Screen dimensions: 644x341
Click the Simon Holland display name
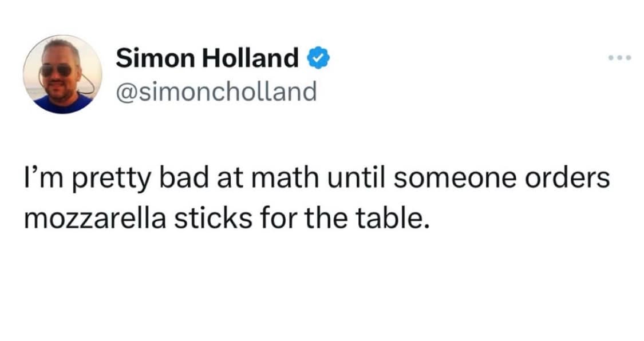pos(207,58)
